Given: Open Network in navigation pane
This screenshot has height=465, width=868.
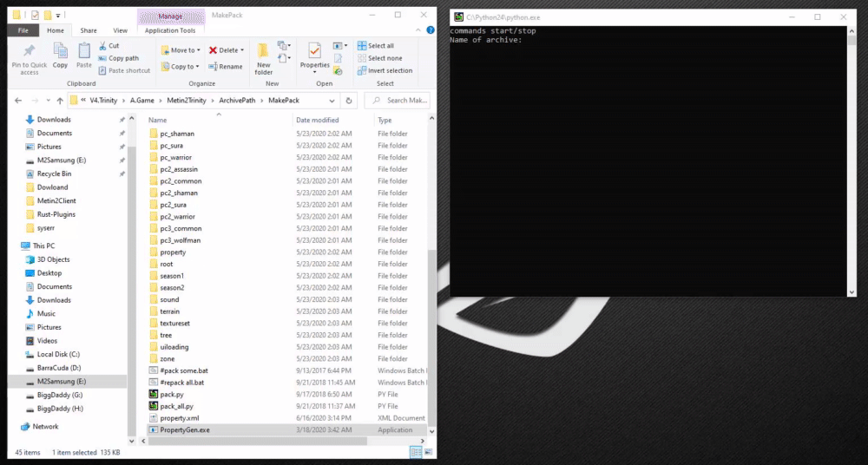Looking at the screenshot, I should 45,426.
